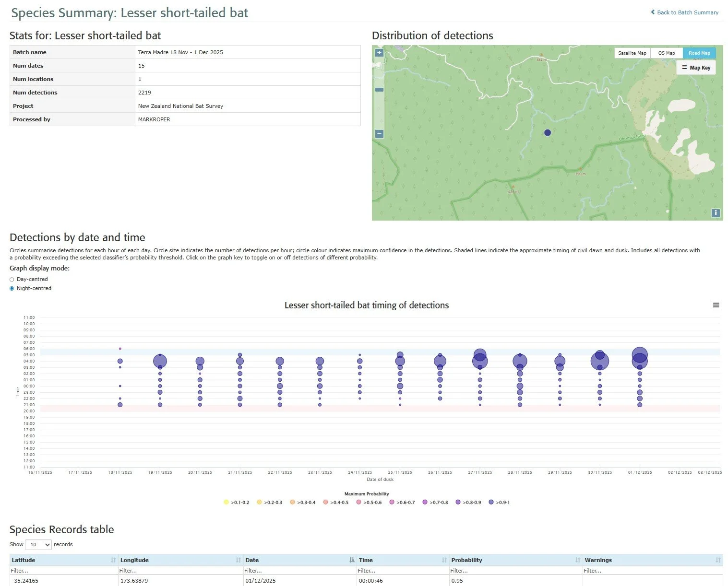728x586 pixels.
Task: Filter the Time column
Action: [403, 571]
